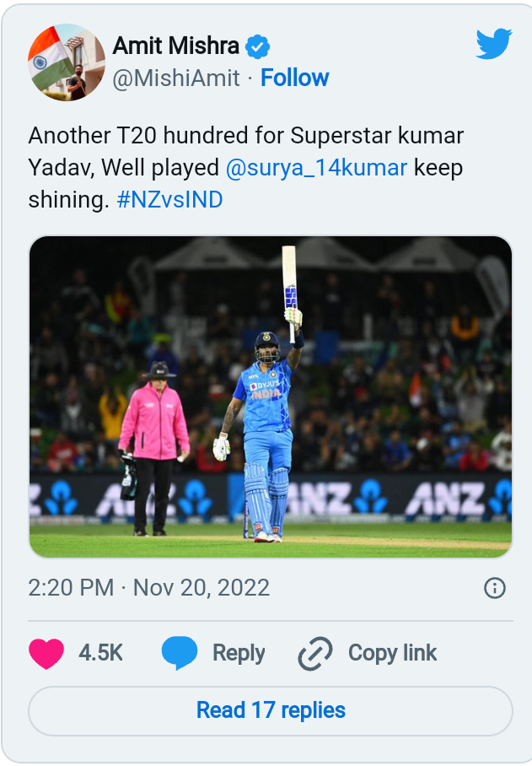The height and width of the screenshot is (766, 532).
Task: Click the blue verified badge
Action: pyautogui.click(x=257, y=46)
